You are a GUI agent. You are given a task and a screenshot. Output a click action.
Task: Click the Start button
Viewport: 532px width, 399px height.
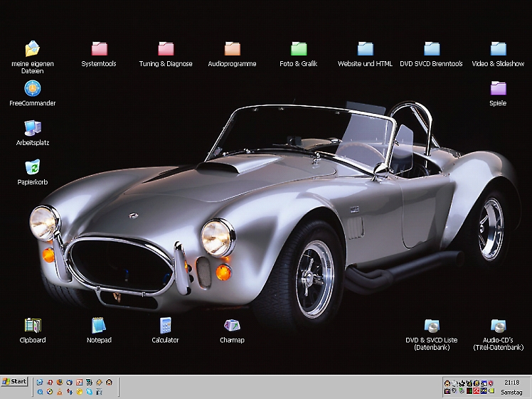click(14, 381)
